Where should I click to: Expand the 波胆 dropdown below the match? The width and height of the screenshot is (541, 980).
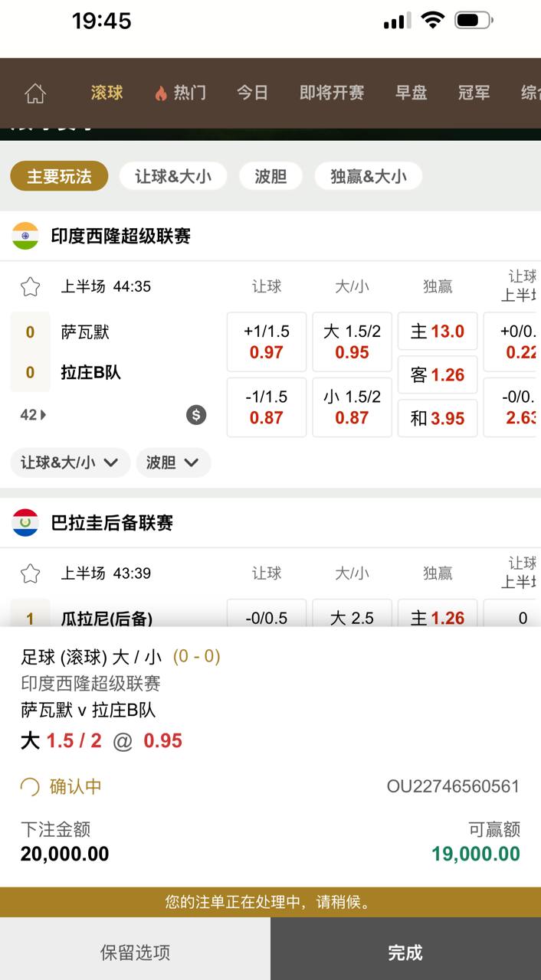tap(172, 462)
